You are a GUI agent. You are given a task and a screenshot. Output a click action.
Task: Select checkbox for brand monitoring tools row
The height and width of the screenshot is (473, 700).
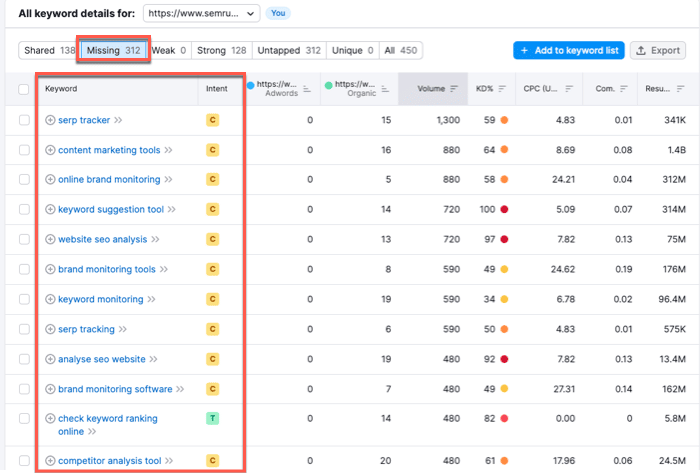click(x=24, y=270)
